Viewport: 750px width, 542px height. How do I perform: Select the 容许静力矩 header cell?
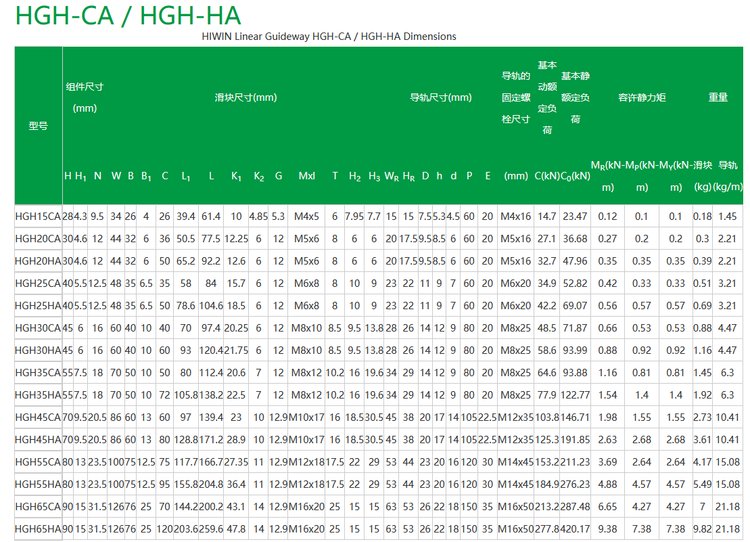(642, 97)
